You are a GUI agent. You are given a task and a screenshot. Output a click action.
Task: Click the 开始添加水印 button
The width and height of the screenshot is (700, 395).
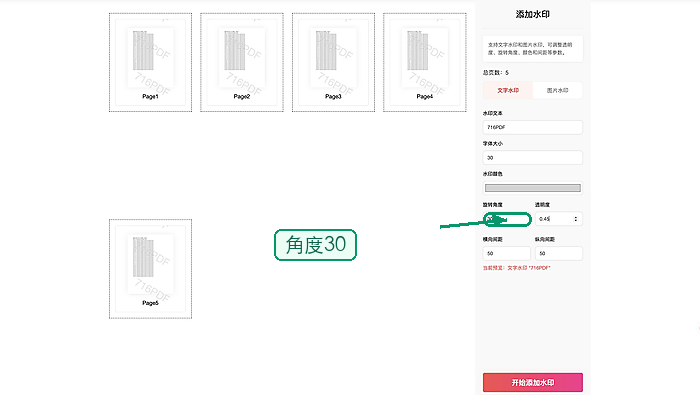click(x=533, y=383)
